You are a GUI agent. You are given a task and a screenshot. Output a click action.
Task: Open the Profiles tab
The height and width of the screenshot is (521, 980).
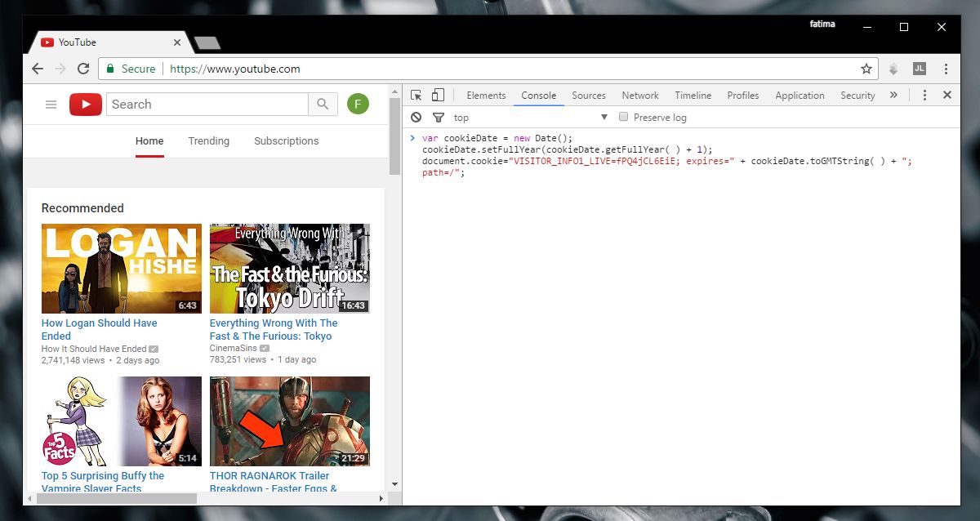pyautogui.click(x=743, y=96)
